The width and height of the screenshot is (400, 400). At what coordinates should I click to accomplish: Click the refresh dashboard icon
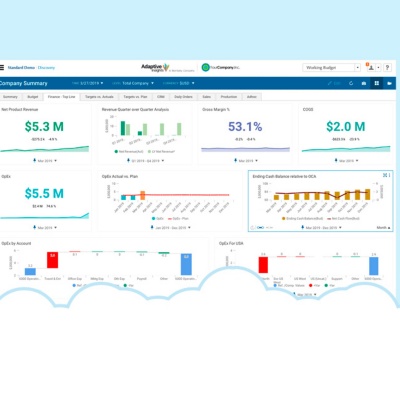[x=351, y=83]
